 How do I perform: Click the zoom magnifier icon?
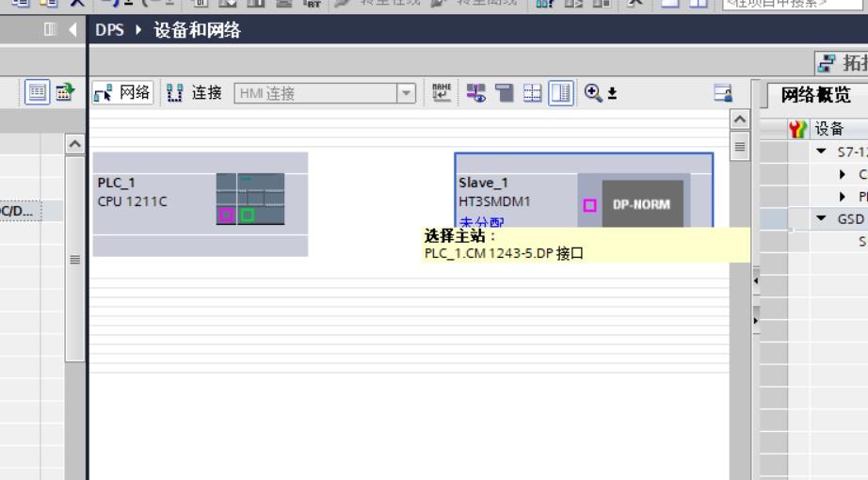(x=592, y=93)
